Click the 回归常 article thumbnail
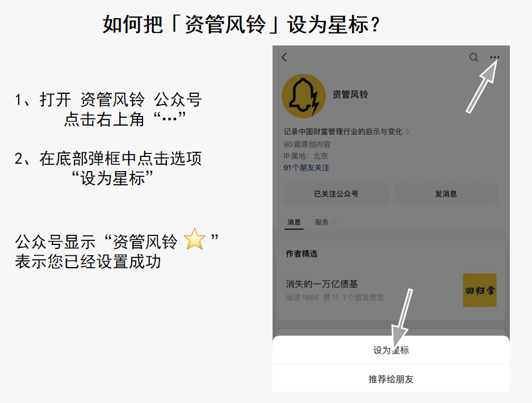This screenshot has width=532, height=403. tap(480, 290)
